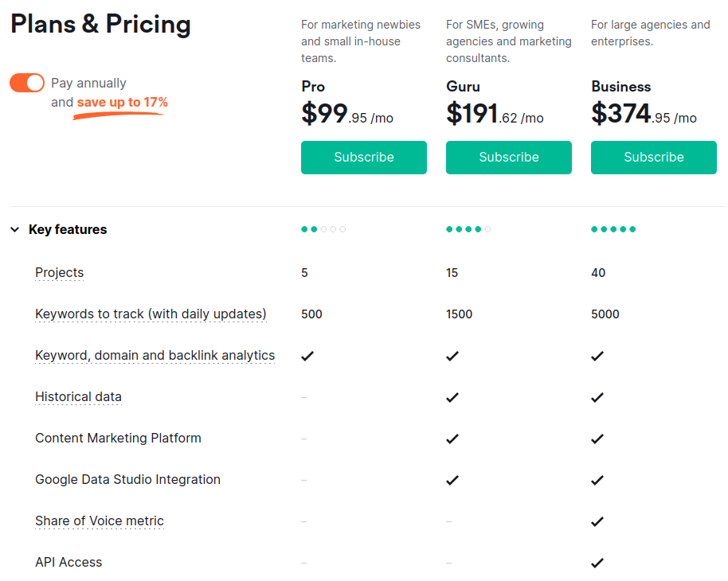Subscribe to the Business plan

[653, 158]
